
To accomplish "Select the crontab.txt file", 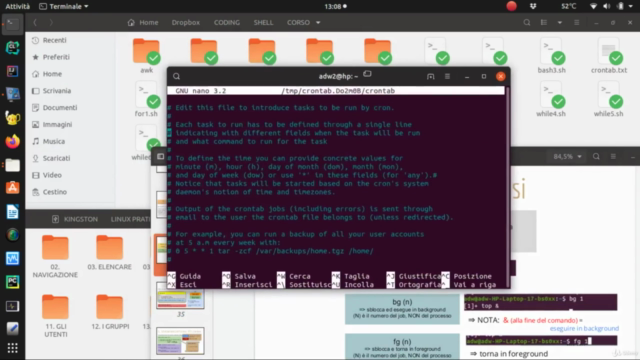I will (609, 56).
